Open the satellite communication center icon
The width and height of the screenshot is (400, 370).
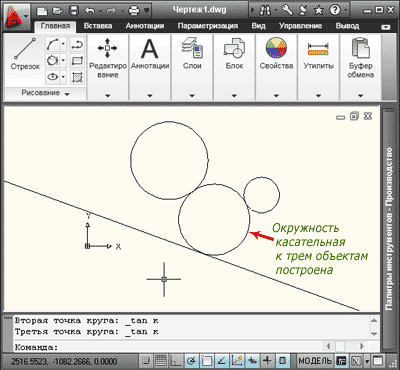click(x=303, y=11)
